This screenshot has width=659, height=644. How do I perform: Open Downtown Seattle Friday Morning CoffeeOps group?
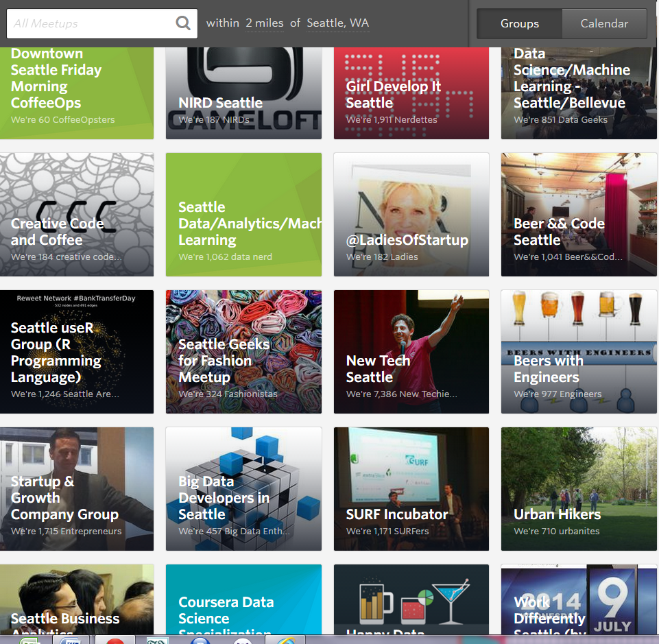77,93
